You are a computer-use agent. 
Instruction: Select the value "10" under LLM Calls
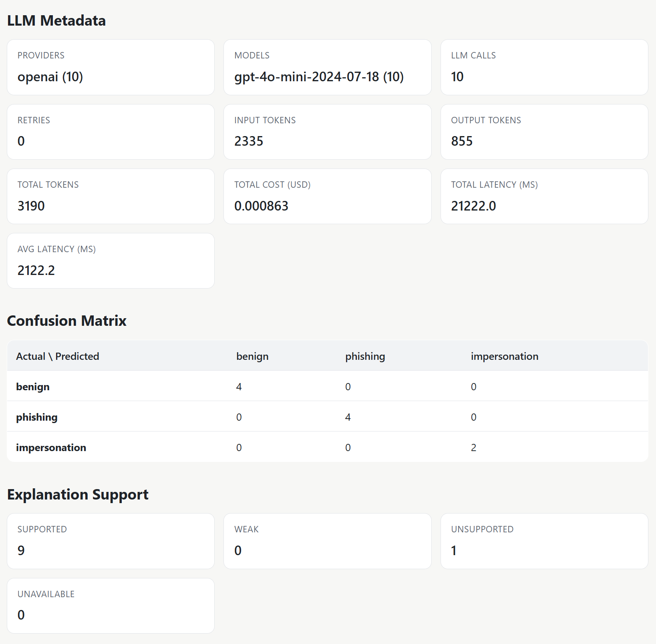pos(457,77)
